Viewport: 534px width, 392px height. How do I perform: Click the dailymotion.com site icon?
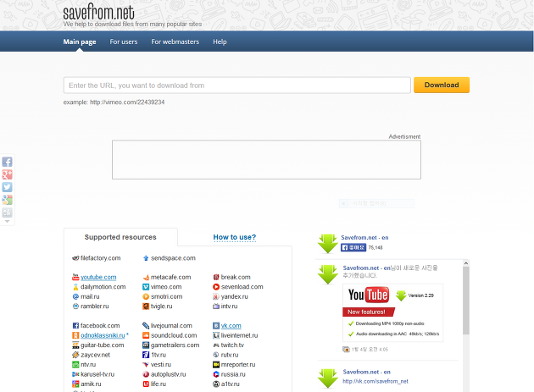(75, 287)
